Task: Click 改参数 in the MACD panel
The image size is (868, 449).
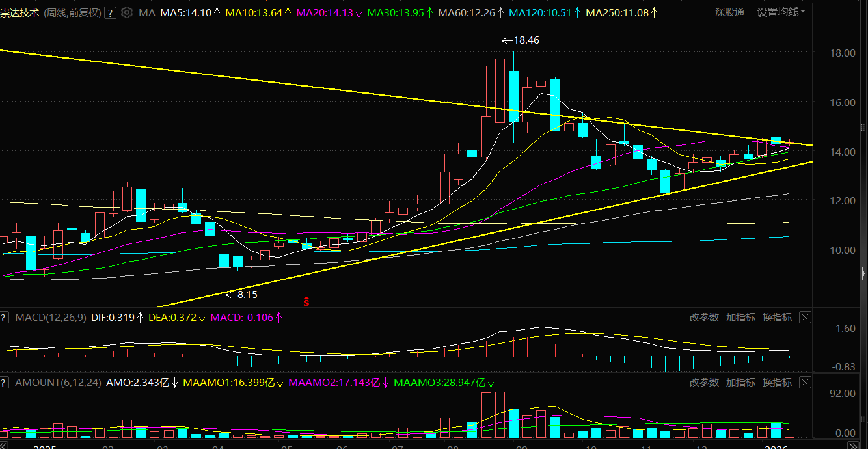Action: pyautogui.click(x=705, y=318)
